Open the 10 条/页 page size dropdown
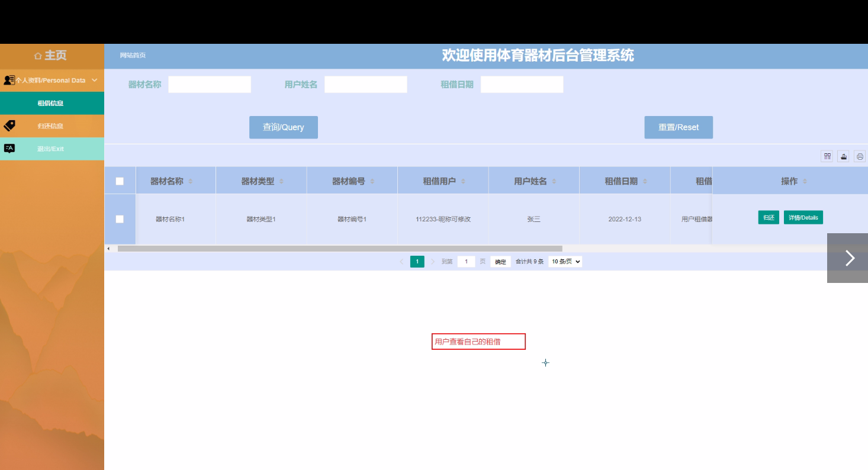The width and height of the screenshot is (868, 470). [x=565, y=262]
